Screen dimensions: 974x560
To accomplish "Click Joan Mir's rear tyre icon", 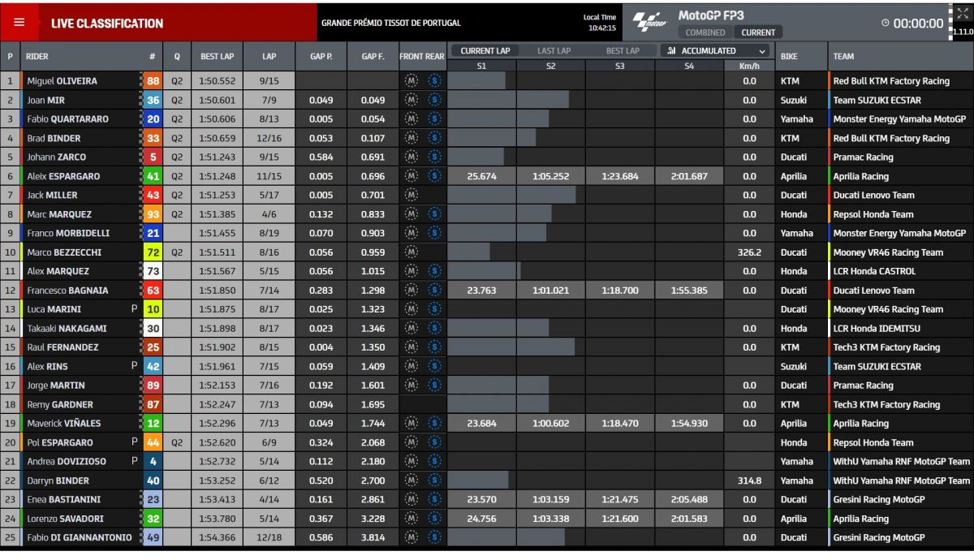I will (x=433, y=100).
